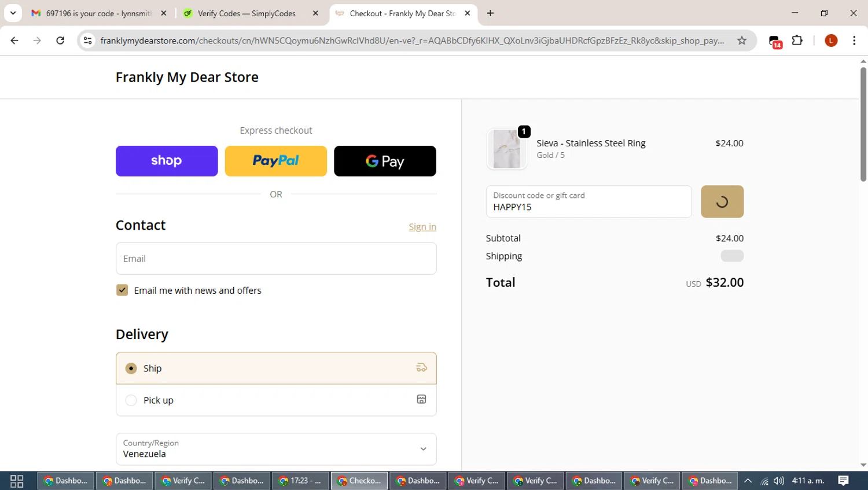Open the tab search dropdown arrow
868x490 pixels.
point(13,13)
